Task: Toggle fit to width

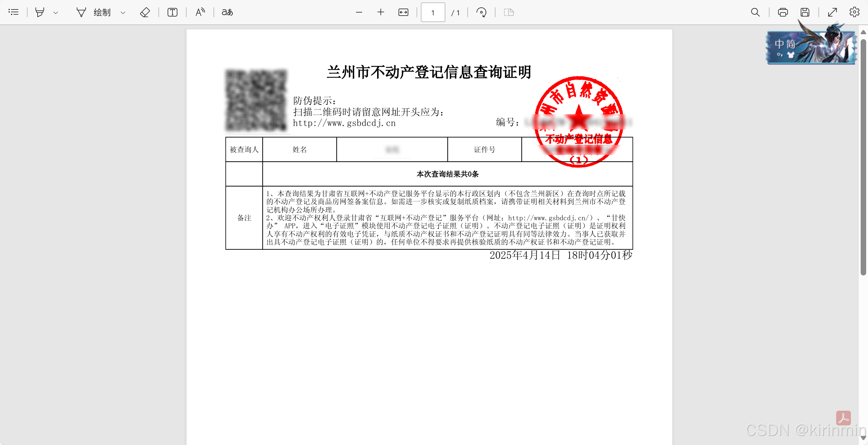Action: click(x=403, y=13)
